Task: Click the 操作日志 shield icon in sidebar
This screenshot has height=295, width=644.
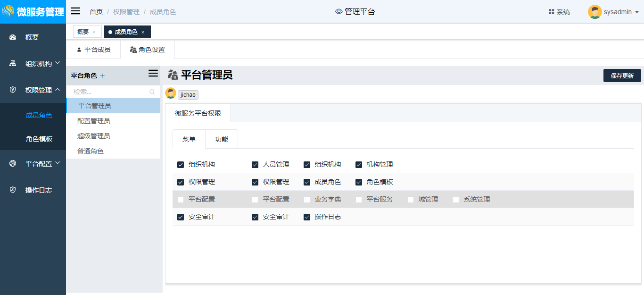Action: 13,190
